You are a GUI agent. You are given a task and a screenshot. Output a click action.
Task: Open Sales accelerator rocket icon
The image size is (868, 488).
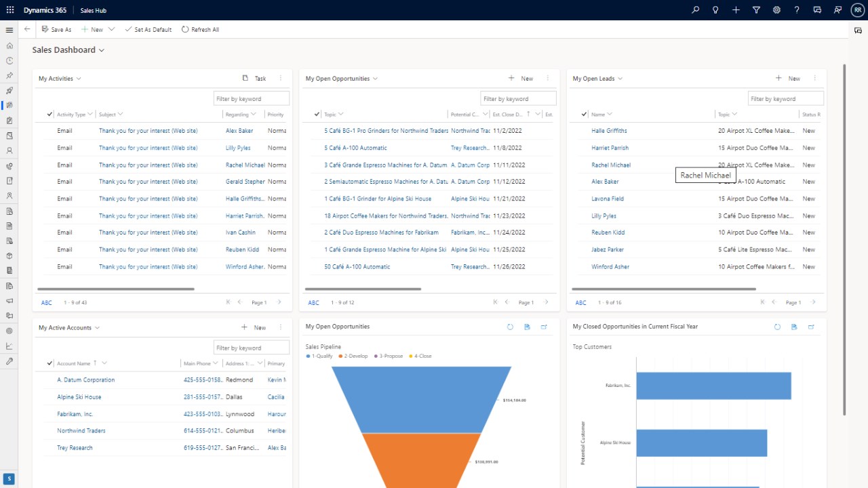[x=9, y=91]
